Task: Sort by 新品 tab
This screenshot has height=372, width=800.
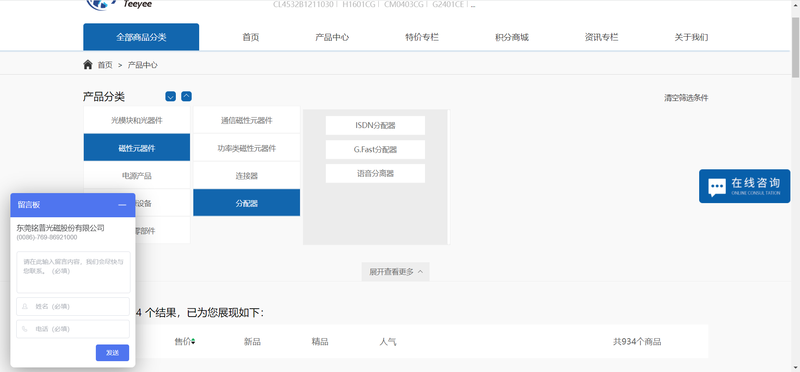Action: [252, 342]
